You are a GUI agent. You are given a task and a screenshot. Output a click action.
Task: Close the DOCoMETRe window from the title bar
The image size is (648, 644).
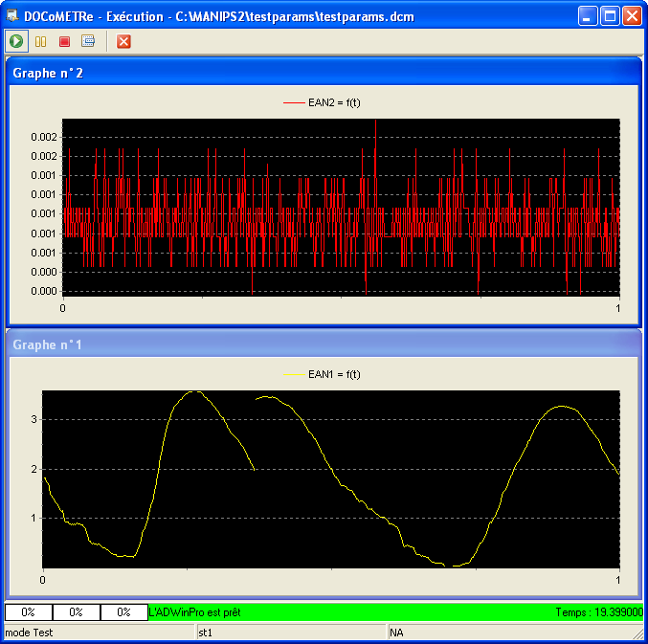coord(632,16)
